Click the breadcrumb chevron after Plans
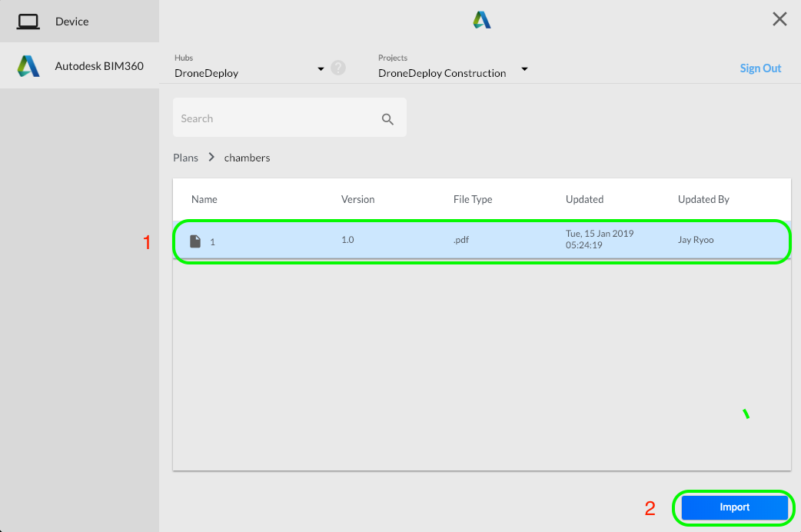 coord(211,157)
